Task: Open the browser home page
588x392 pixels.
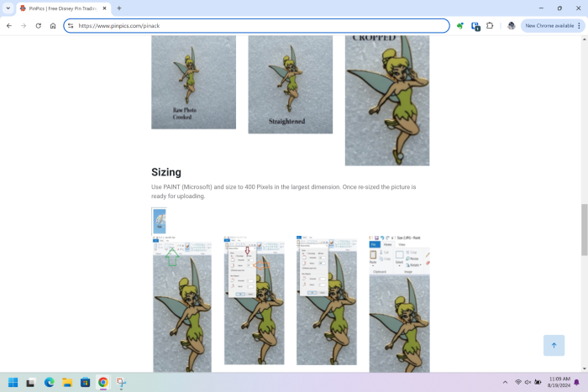Action: point(53,26)
